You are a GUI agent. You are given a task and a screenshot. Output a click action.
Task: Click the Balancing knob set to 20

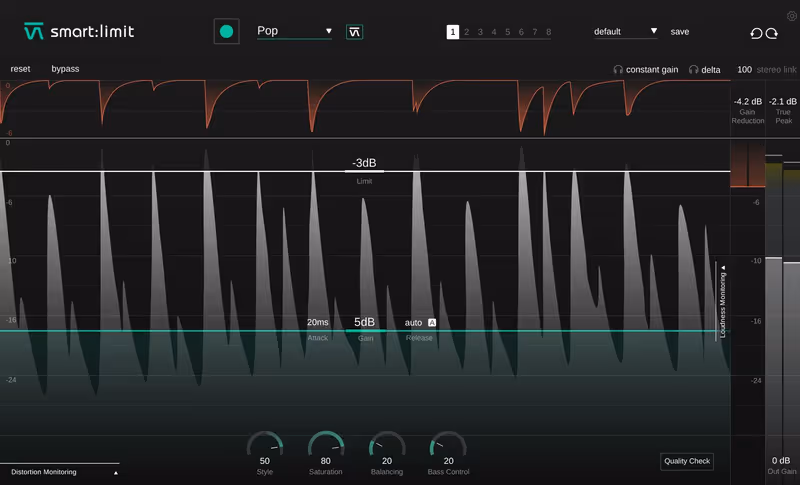click(x=387, y=445)
